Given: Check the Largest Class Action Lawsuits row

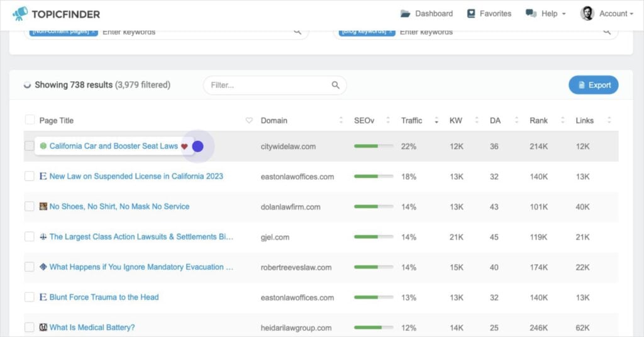Looking at the screenshot, I should coord(29,236).
